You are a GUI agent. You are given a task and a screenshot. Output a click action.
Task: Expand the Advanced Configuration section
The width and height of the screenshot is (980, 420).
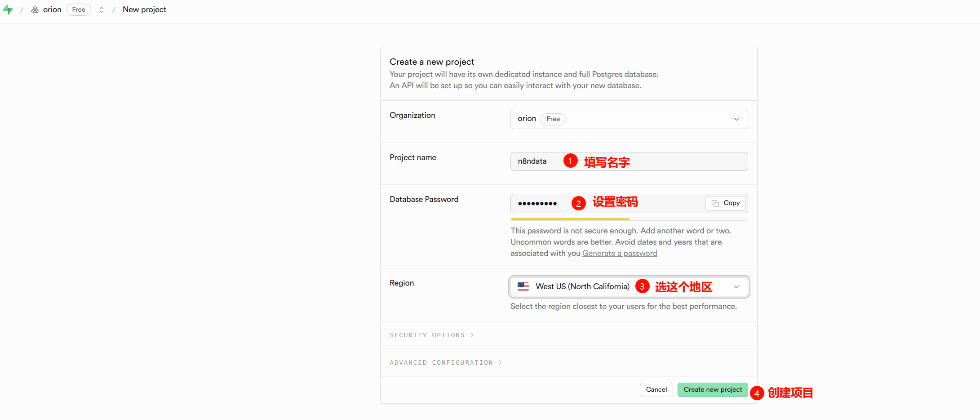click(441, 362)
